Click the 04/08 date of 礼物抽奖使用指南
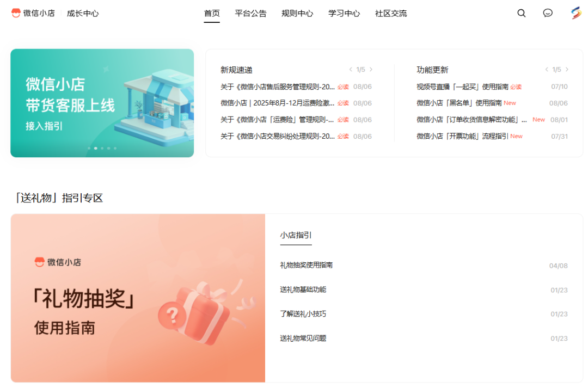588x388 pixels. [559, 266]
